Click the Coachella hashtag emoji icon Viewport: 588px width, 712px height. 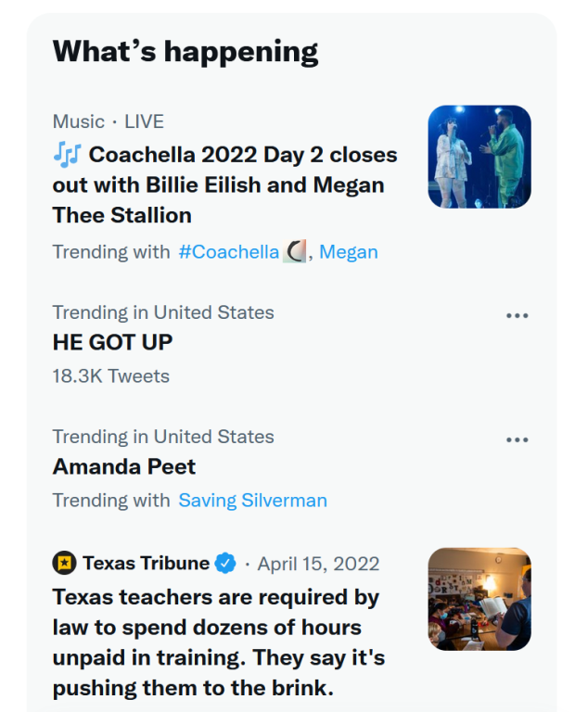point(294,251)
